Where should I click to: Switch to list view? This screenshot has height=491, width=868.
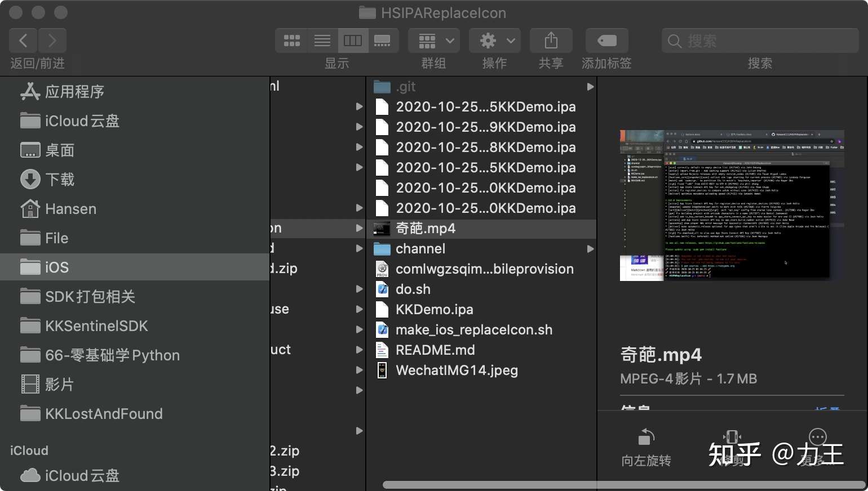tap(322, 41)
